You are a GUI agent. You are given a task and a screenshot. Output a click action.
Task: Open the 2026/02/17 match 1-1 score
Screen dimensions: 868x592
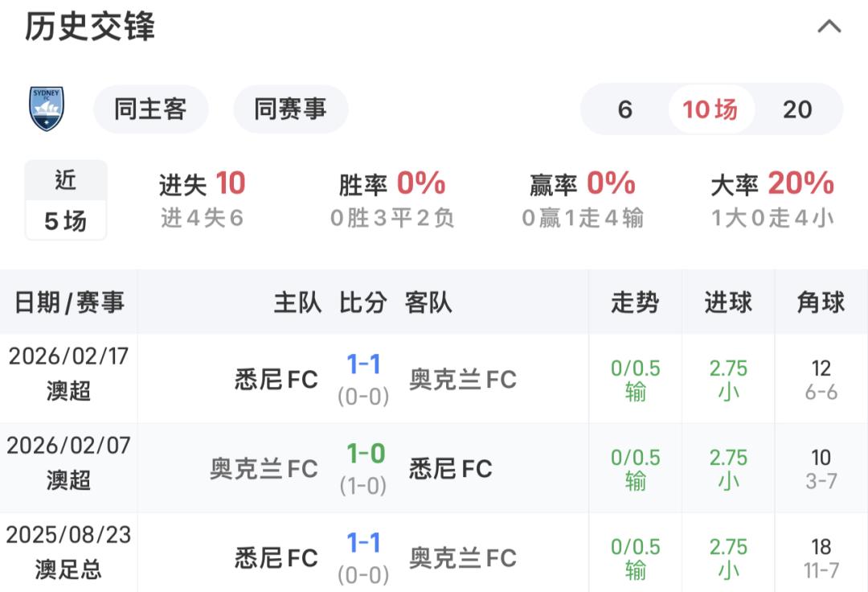click(x=363, y=366)
